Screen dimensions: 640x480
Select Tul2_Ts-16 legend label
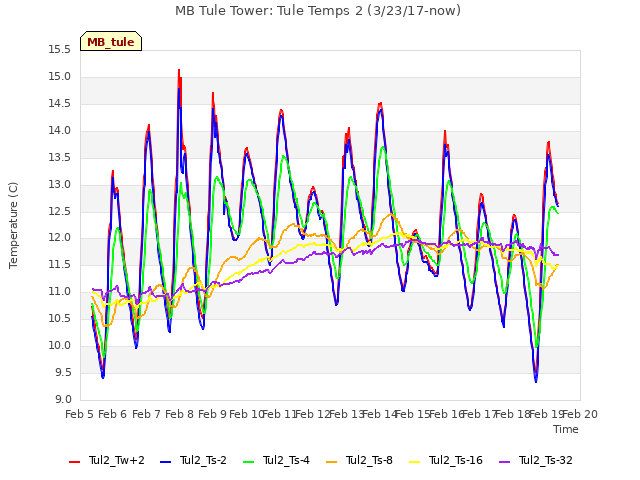456,460
